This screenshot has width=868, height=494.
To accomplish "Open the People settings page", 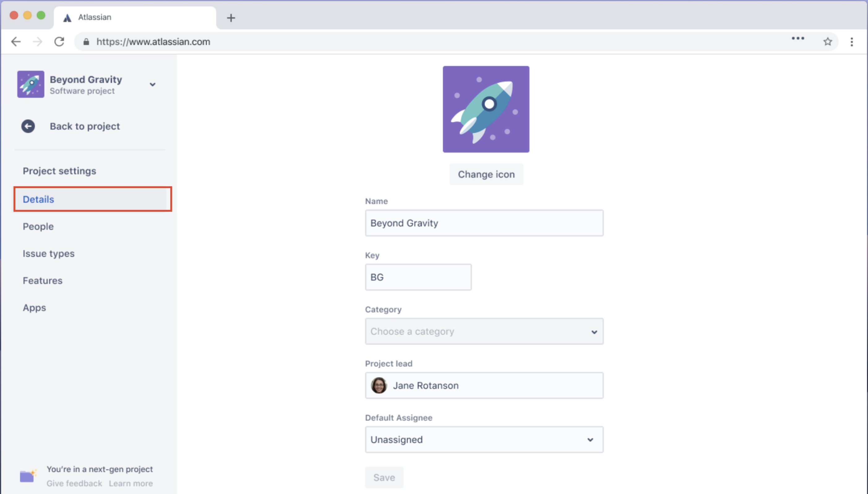I will pos(38,226).
